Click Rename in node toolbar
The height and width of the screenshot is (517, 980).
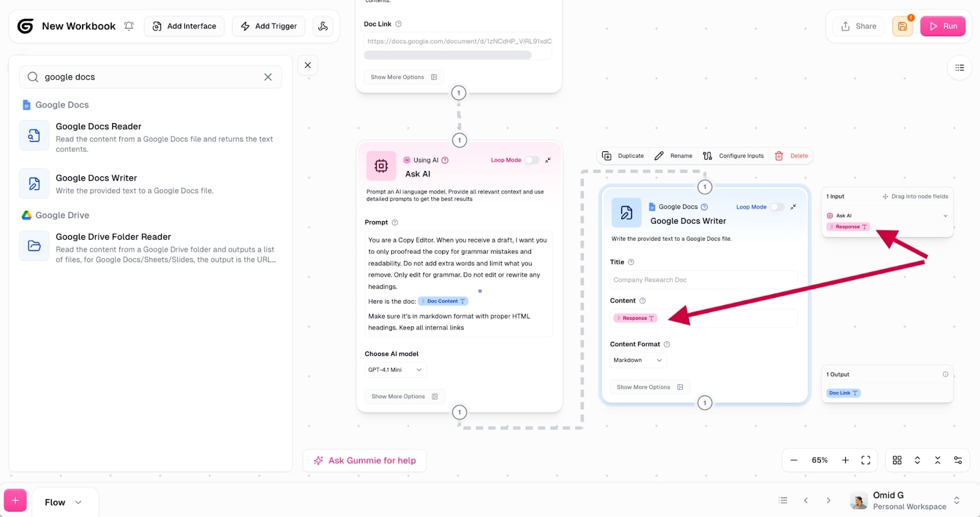point(673,156)
